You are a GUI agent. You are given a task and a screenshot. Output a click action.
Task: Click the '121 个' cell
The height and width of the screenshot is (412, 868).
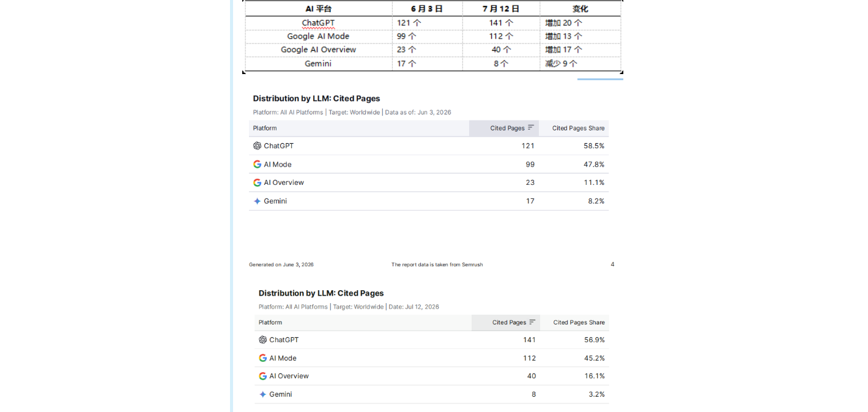click(x=427, y=23)
